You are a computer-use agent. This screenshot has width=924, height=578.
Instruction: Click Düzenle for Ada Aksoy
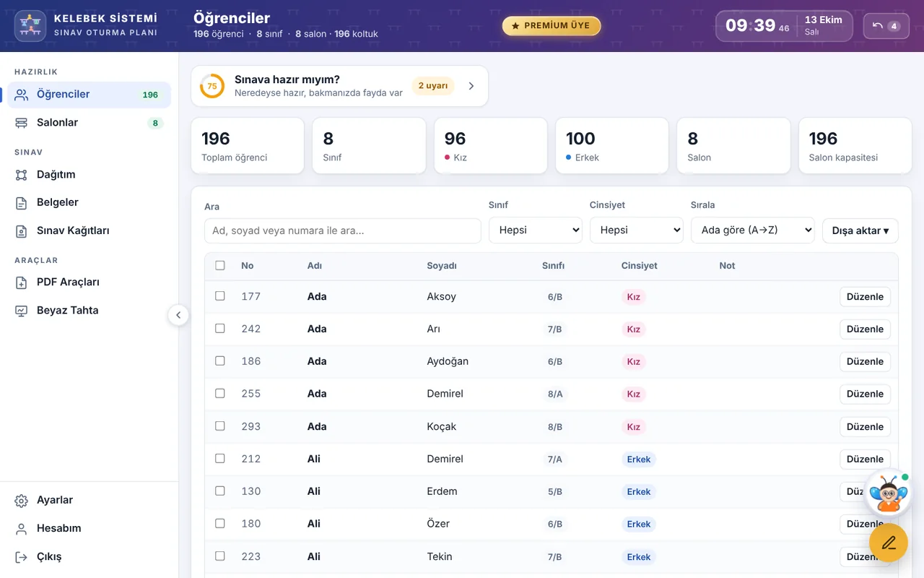pyautogui.click(x=865, y=297)
